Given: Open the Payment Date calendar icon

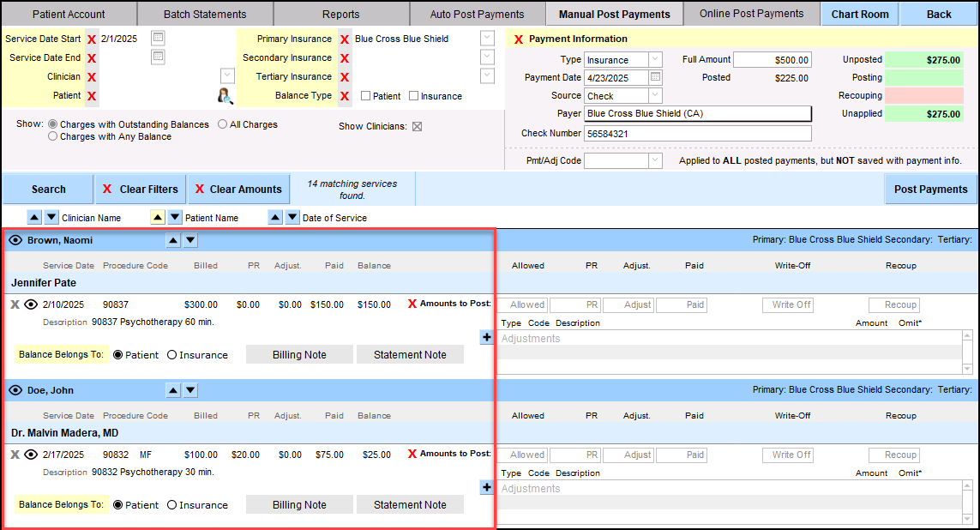Looking at the screenshot, I should click(656, 77).
